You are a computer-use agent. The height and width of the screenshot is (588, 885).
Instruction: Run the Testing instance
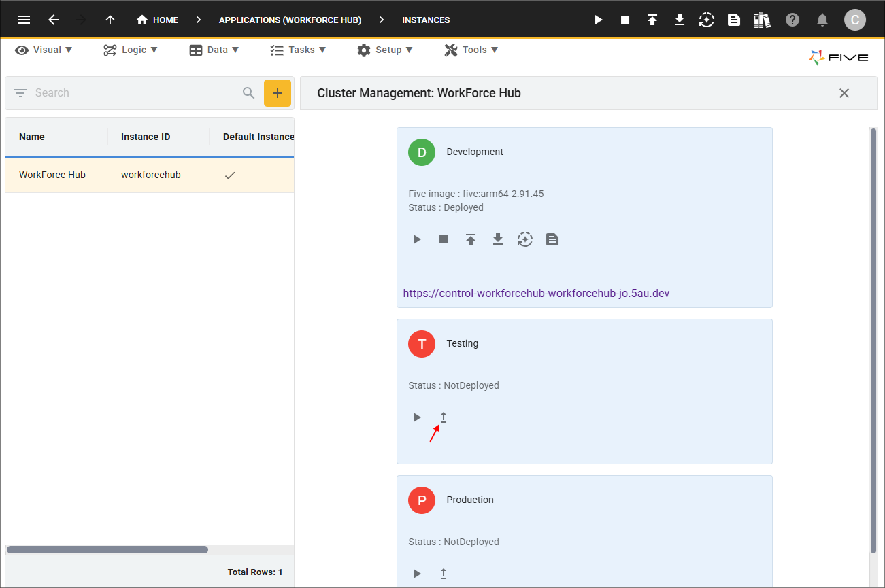[x=417, y=417]
